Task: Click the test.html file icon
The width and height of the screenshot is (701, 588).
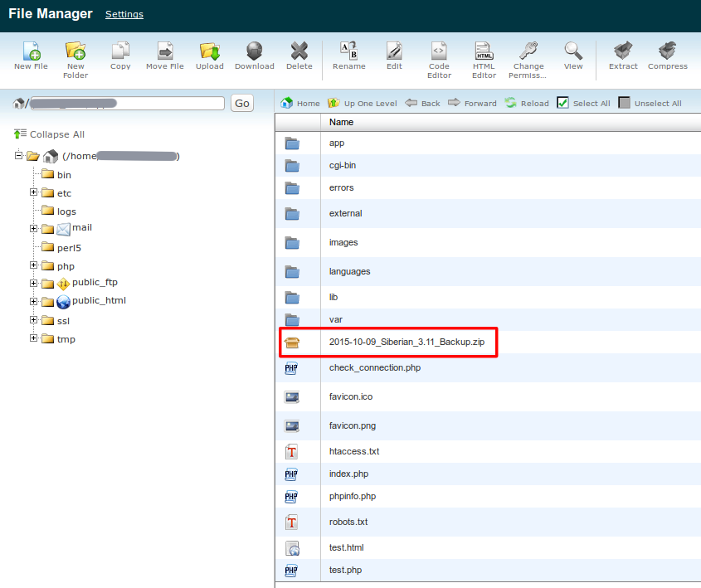Action: click(292, 548)
